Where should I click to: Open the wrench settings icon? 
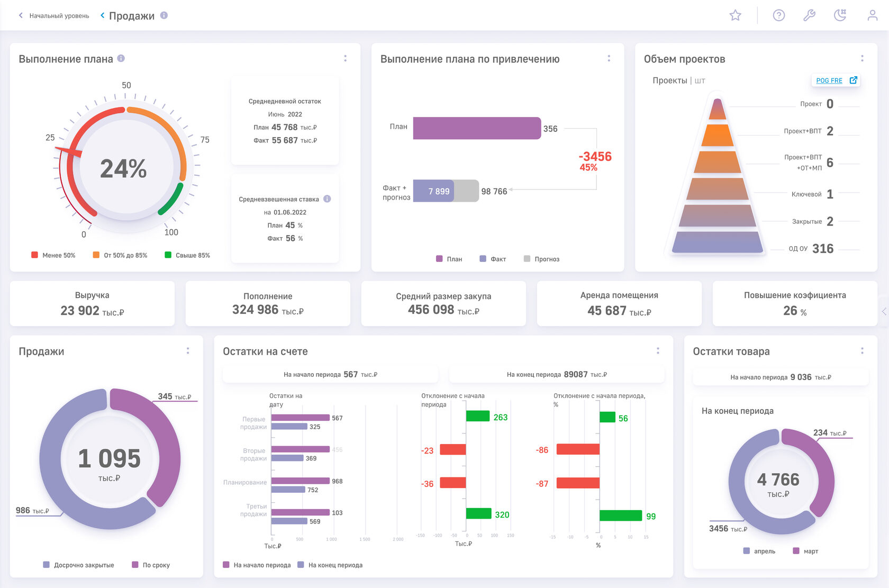[x=809, y=15]
